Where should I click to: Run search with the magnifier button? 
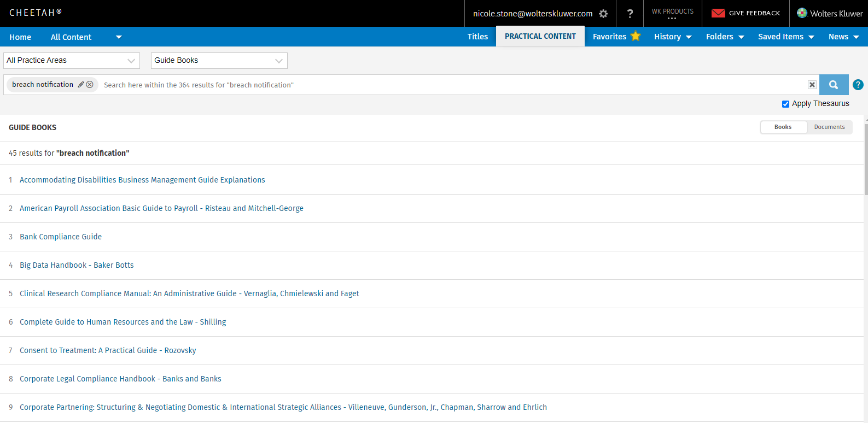[834, 85]
